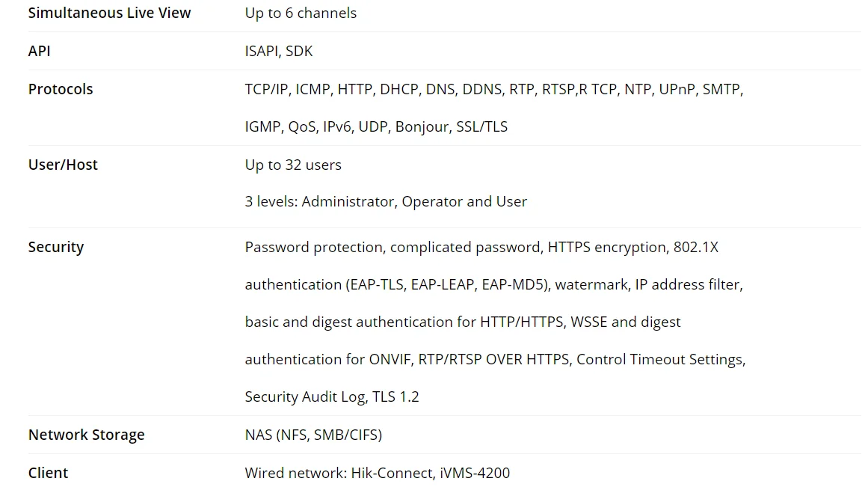Click the User/Host row label
Viewport: 868px width, 496px height.
coord(63,165)
